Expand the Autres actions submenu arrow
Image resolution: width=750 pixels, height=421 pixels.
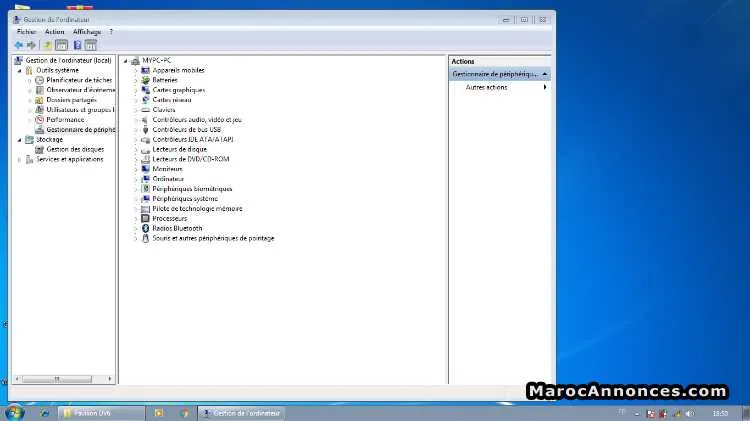coord(545,88)
